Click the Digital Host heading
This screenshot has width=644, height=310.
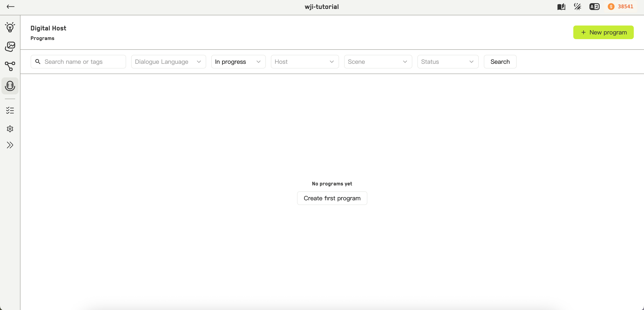point(48,28)
